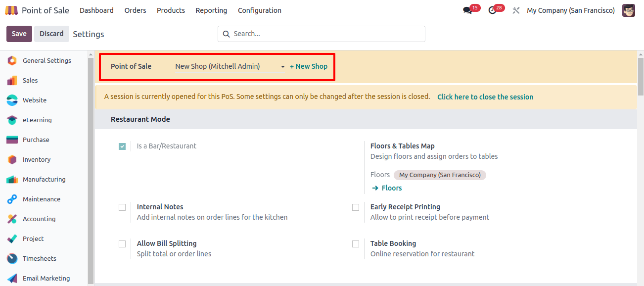The height and width of the screenshot is (286, 644).
Task: Click the Timesheets module icon
Action: [12, 258]
